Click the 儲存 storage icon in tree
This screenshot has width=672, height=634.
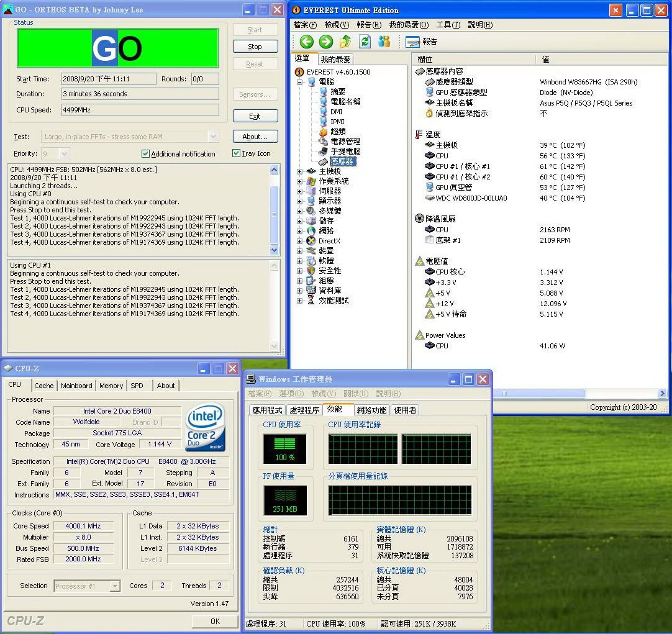coord(311,220)
